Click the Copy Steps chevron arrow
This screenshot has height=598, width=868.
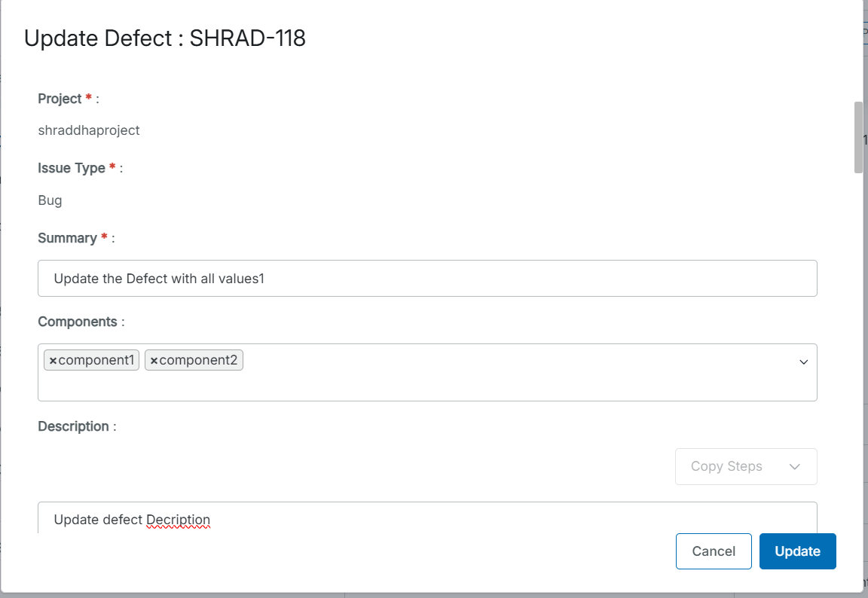click(x=794, y=466)
